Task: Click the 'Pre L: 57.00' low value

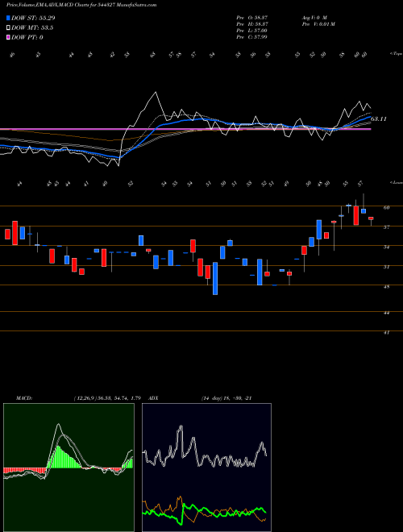Action: [251, 31]
